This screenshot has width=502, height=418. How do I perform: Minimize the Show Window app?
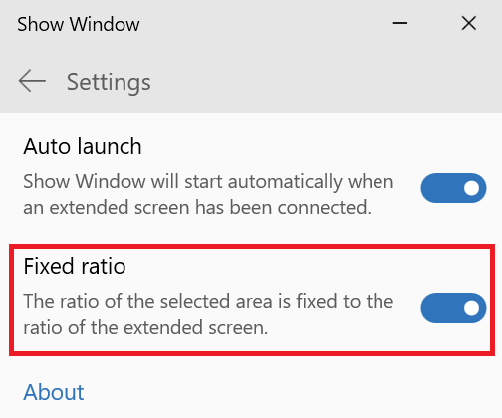click(x=400, y=23)
